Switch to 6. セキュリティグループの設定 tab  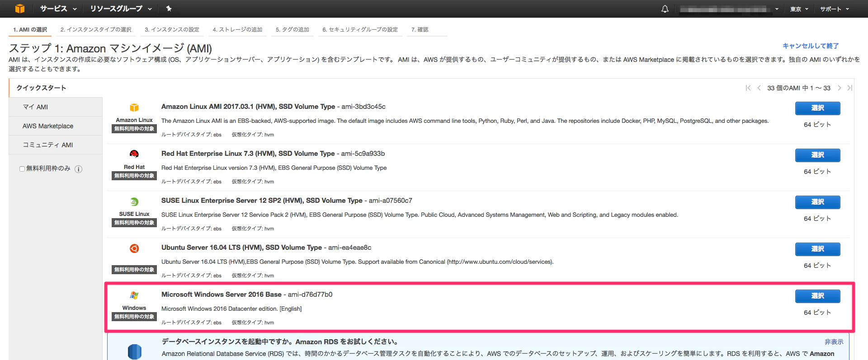coord(360,29)
